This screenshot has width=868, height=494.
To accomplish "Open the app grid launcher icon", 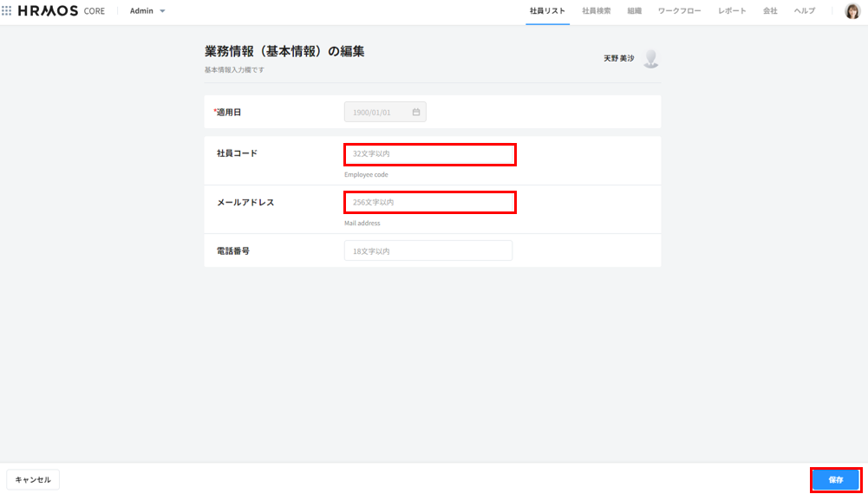I will [x=7, y=11].
